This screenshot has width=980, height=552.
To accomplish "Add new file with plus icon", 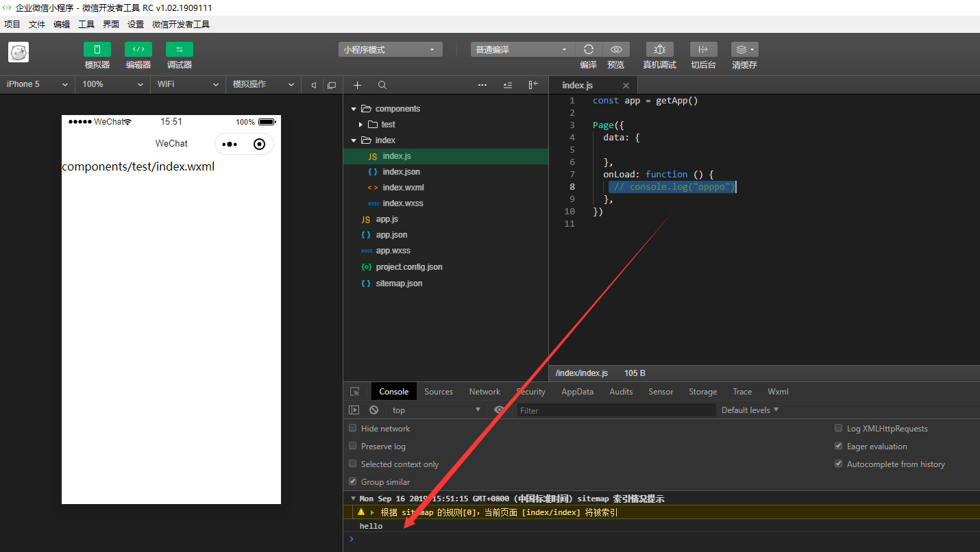I will [x=357, y=85].
